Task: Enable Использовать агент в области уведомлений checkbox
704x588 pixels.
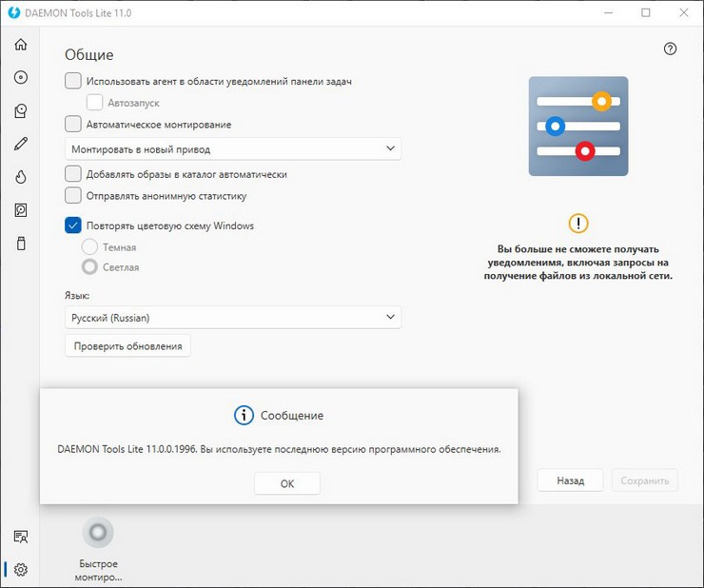Action: (x=73, y=81)
